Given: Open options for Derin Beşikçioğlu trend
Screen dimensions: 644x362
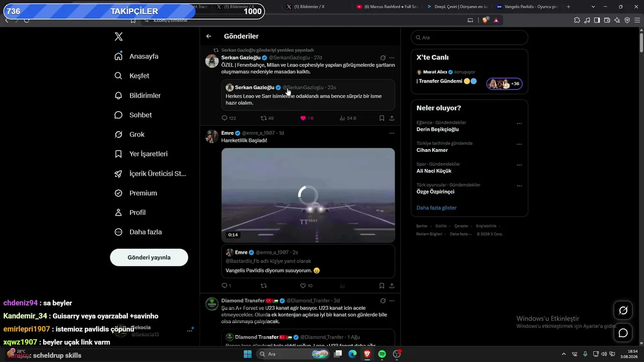Looking at the screenshot, I should 519,123.
